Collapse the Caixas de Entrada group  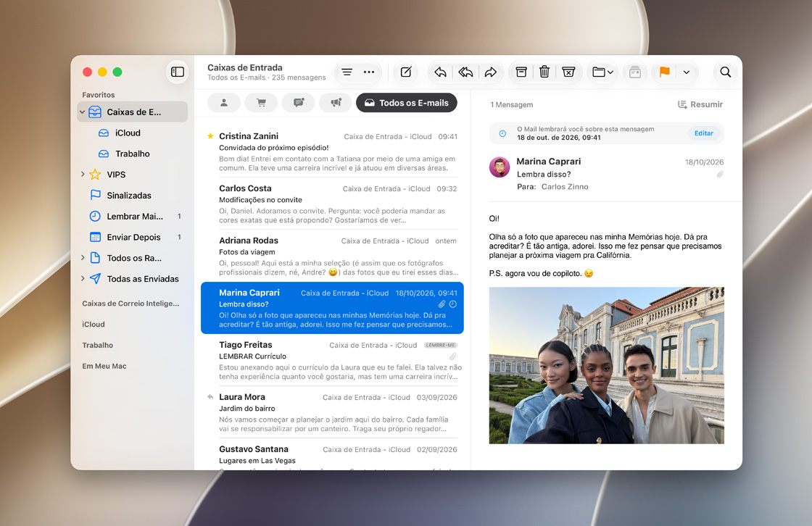coord(83,112)
